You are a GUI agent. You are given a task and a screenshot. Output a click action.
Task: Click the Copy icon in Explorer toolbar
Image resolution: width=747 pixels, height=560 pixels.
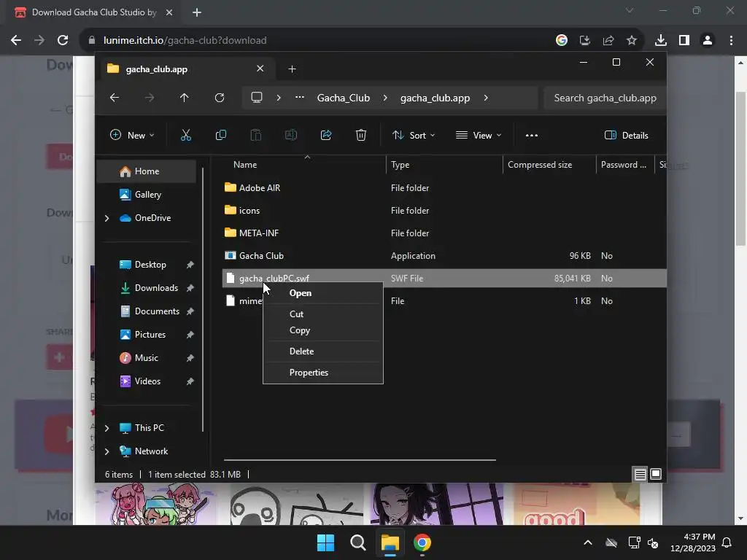click(220, 135)
